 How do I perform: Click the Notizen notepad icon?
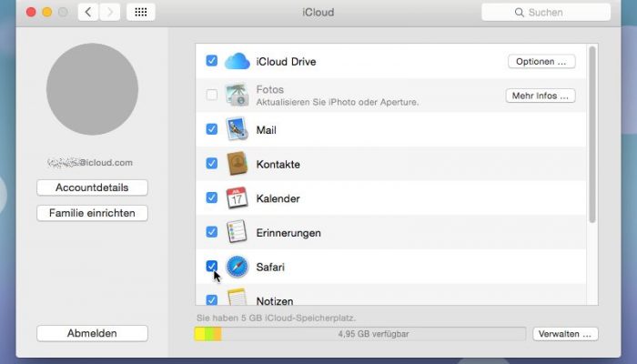click(x=238, y=297)
